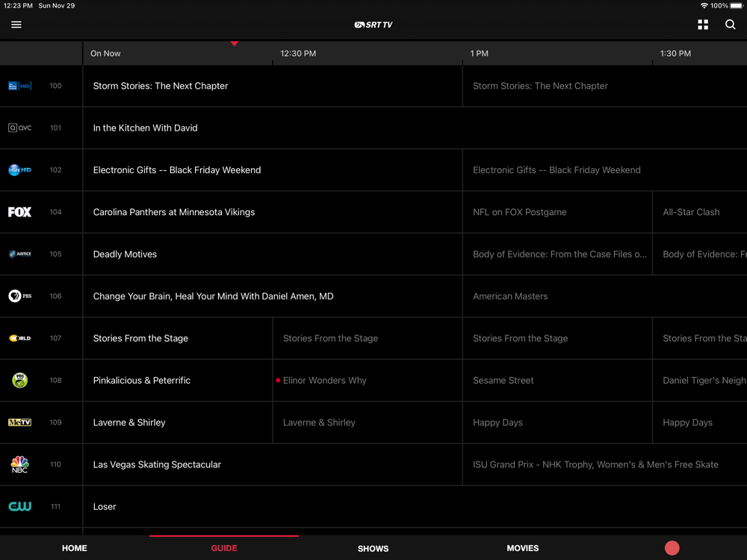
Task: Jump to the On Now column
Action: [105, 53]
